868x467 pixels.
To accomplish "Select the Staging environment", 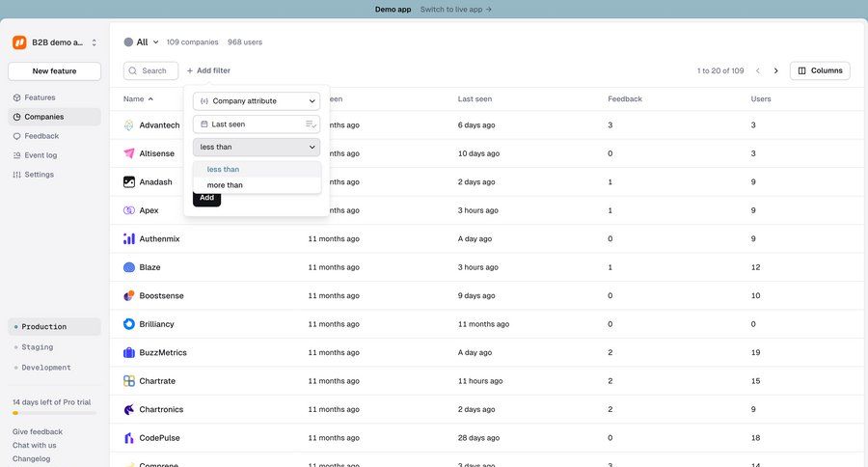I will [x=54, y=347].
